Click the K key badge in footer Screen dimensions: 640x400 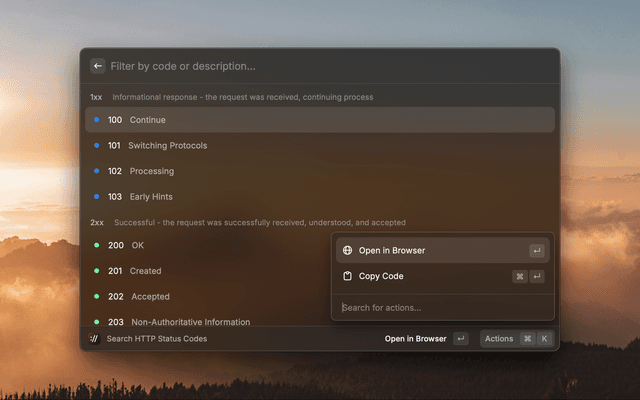tap(545, 339)
